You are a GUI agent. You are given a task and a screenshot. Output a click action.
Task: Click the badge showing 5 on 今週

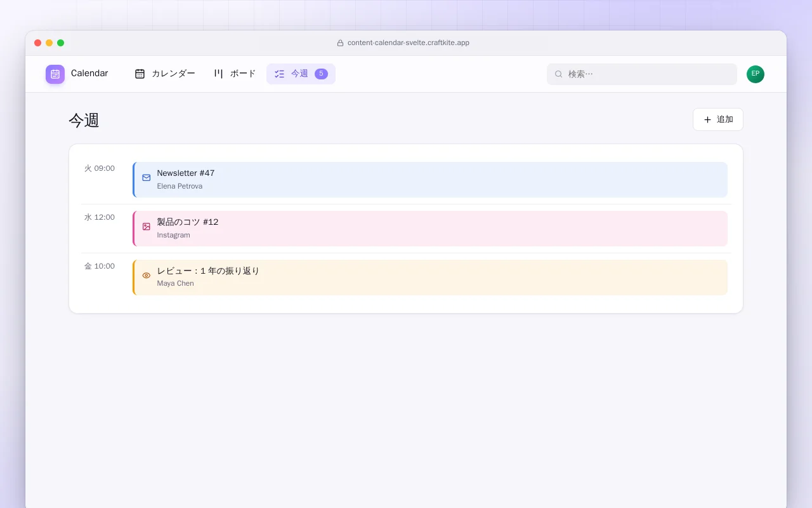click(x=321, y=74)
